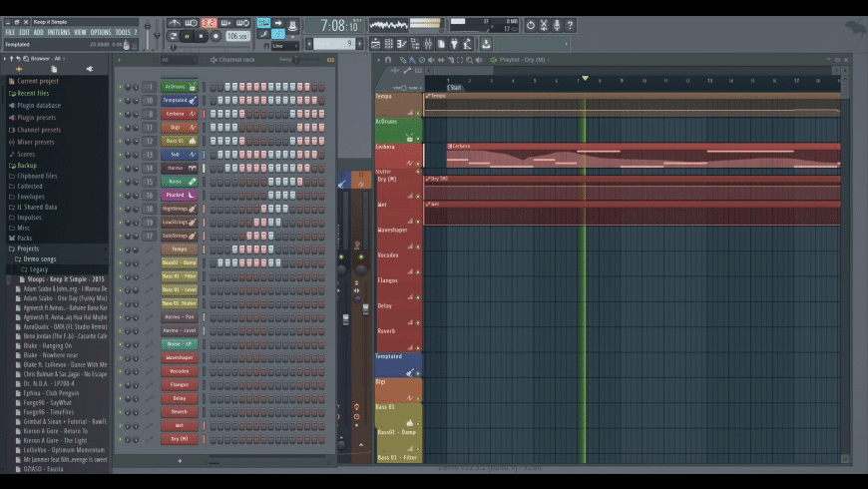This screenshot has width=868, height=489.
Task: Click the save/export download icon
Action: 486,44
